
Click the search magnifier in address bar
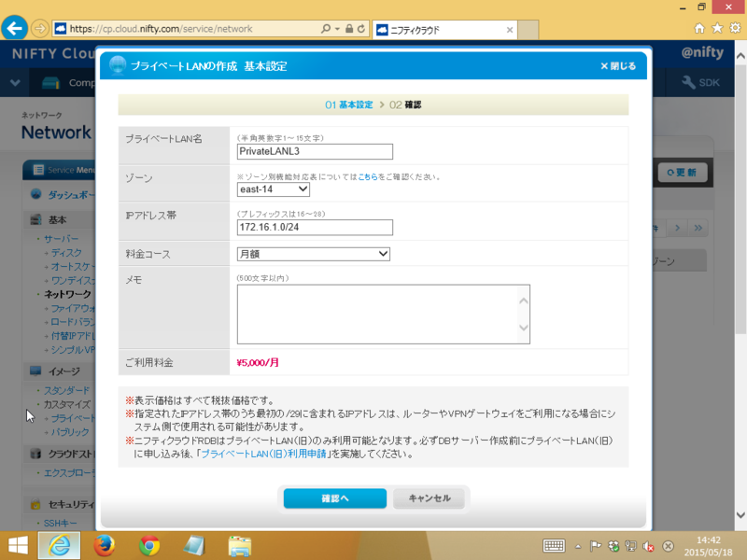click(x=326, y=29)
